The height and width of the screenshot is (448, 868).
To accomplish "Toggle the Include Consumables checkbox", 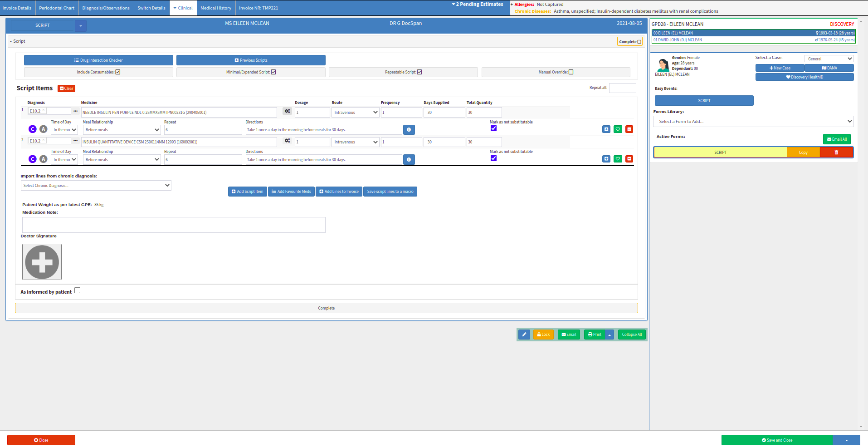I will coord(118,72).
